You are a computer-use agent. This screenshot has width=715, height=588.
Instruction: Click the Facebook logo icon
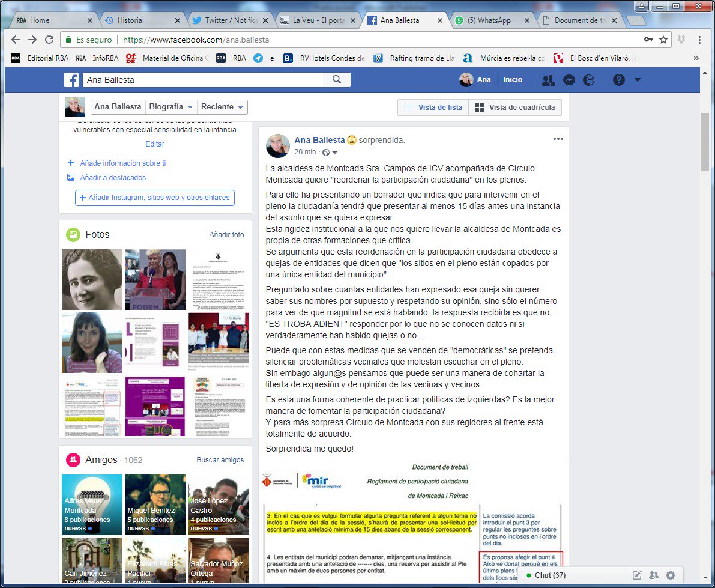pyautogui.click(x=71, y=80)
